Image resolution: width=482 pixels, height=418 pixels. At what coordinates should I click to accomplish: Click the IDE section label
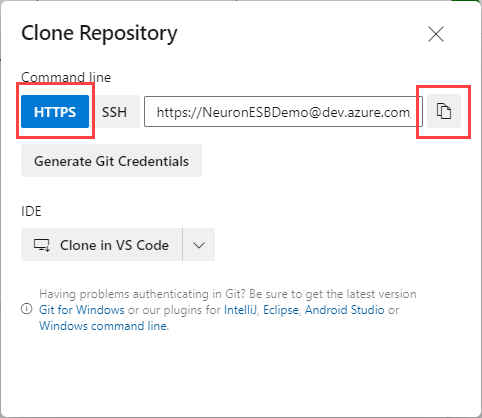click(x=31, y=211)
